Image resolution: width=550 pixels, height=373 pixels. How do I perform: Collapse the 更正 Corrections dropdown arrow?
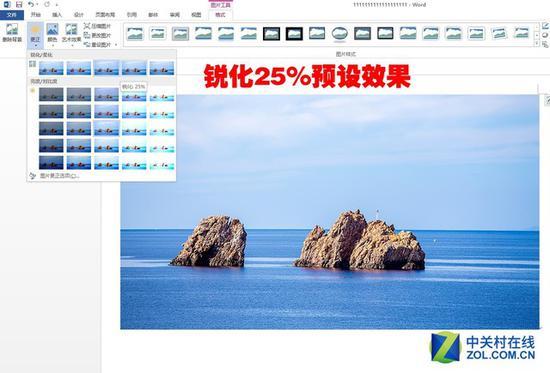pos(35,45)
